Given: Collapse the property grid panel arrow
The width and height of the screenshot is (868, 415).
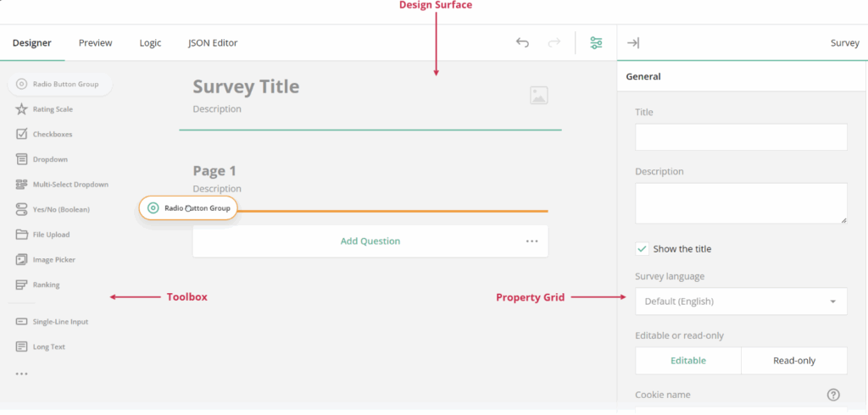Looking at the screenshot, I should coord(633,43).
